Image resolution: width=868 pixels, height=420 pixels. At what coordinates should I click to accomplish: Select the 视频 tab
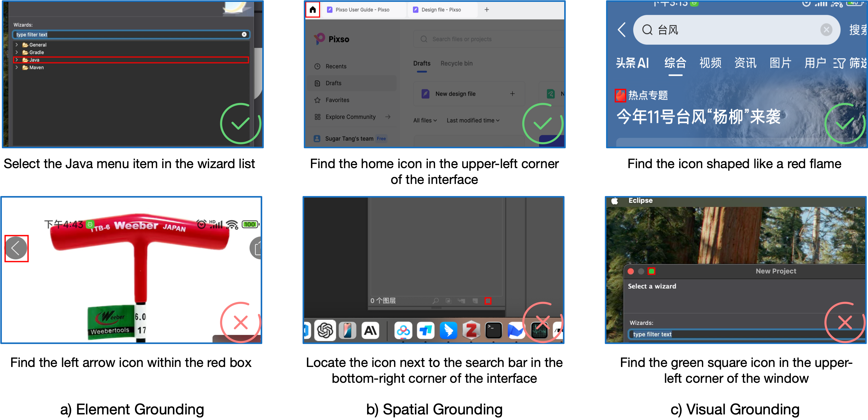(710, 63)
